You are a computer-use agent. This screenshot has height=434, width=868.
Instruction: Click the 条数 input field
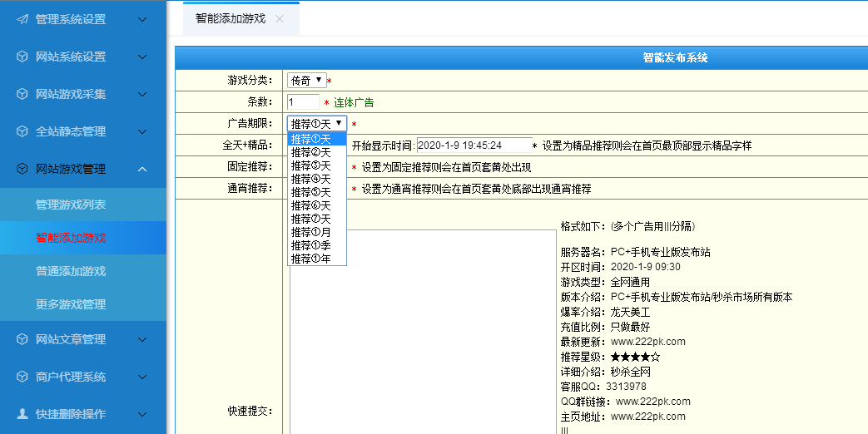pos(304,101)
